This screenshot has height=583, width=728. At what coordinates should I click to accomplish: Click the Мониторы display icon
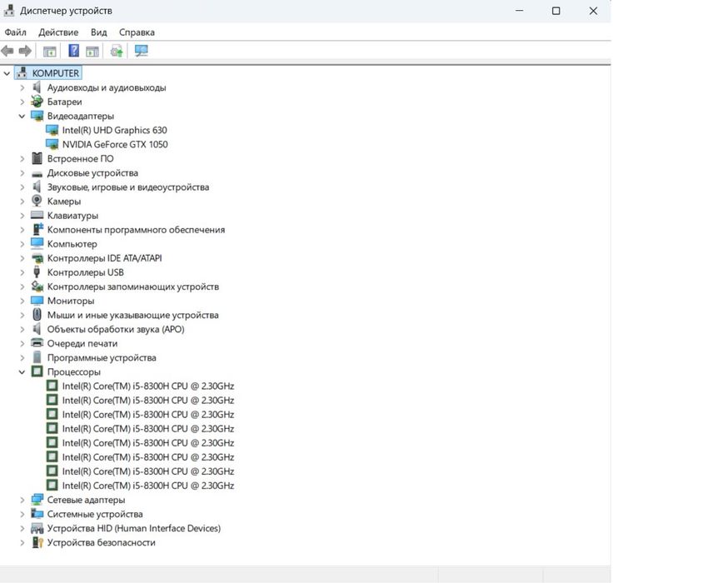pos(37,301)
